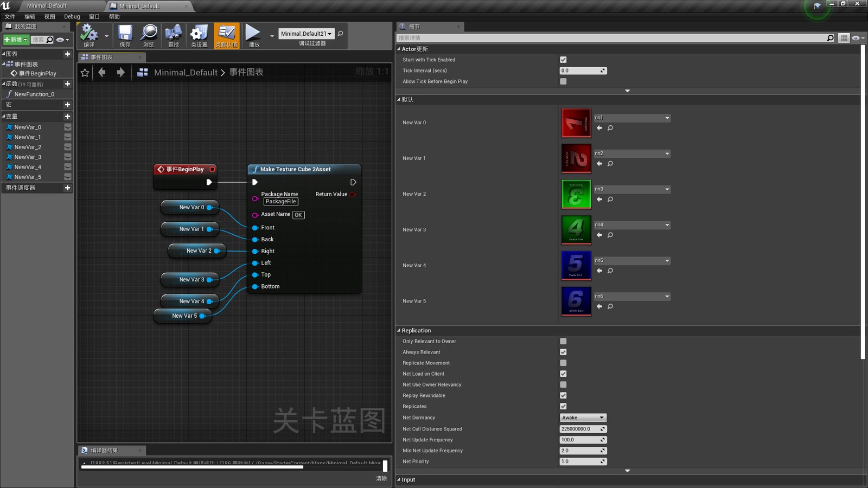Enable Allow Tick Before Begin Play
The width and height of the screenshot is (868, 488).
tap(563, 81)
